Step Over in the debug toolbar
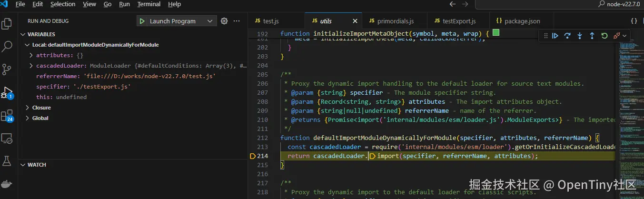Image resolution: width=644 pixels, height=199 pixels. tap(567, 36)
